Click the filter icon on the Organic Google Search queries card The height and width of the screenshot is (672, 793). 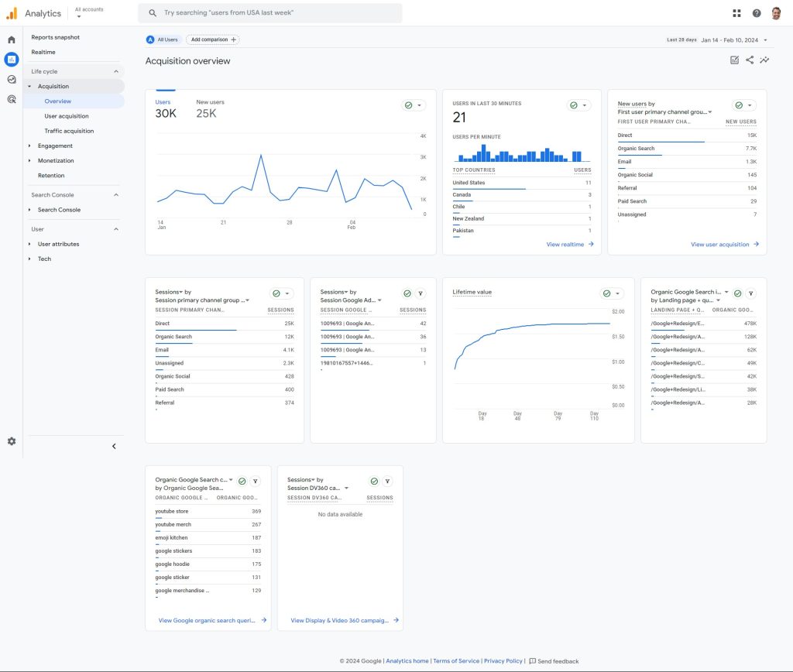coord(256,482)
